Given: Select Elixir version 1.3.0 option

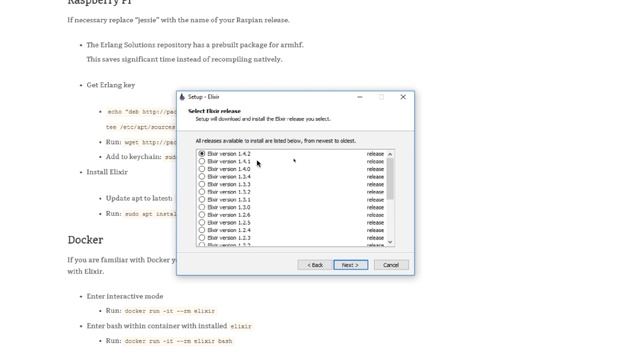Looking at the screenshot, I should coord(202,207).
